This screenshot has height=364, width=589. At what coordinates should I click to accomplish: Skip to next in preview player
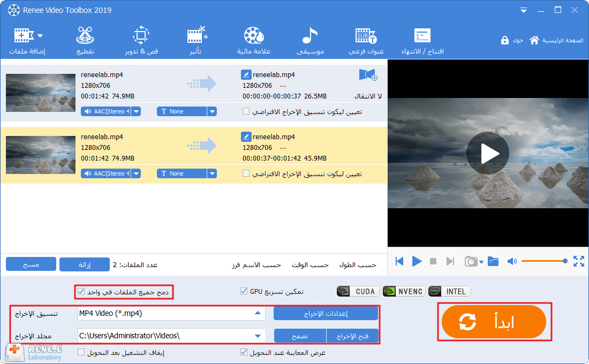click(450, 261)
